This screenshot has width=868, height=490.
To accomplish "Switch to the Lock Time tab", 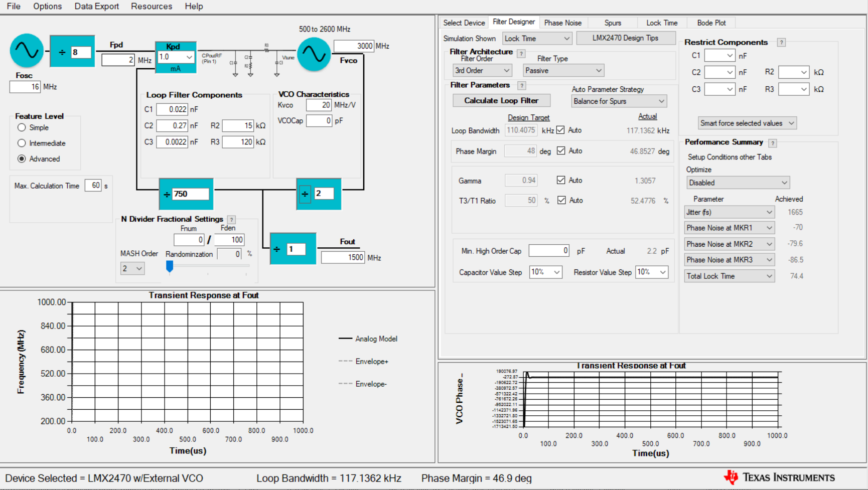I will coord(662,23).
